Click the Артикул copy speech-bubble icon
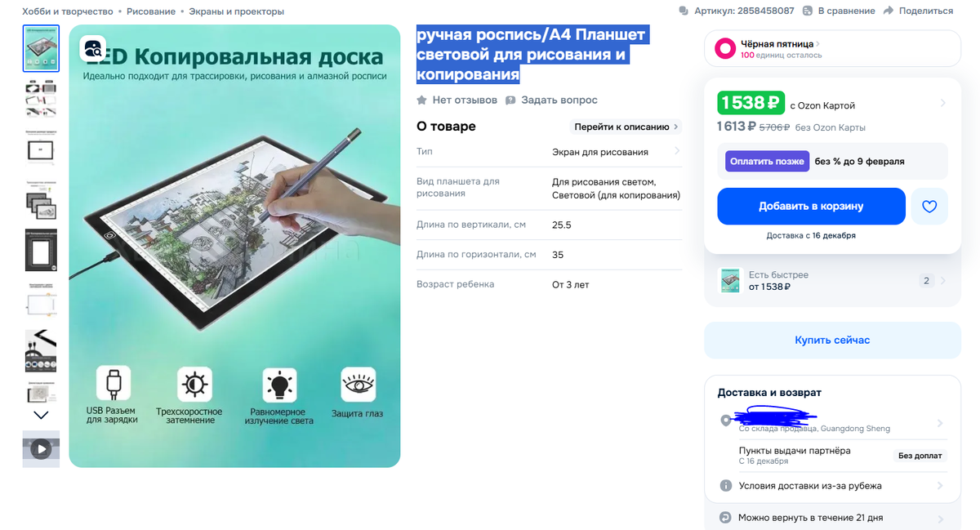 (x=684, y=11)
